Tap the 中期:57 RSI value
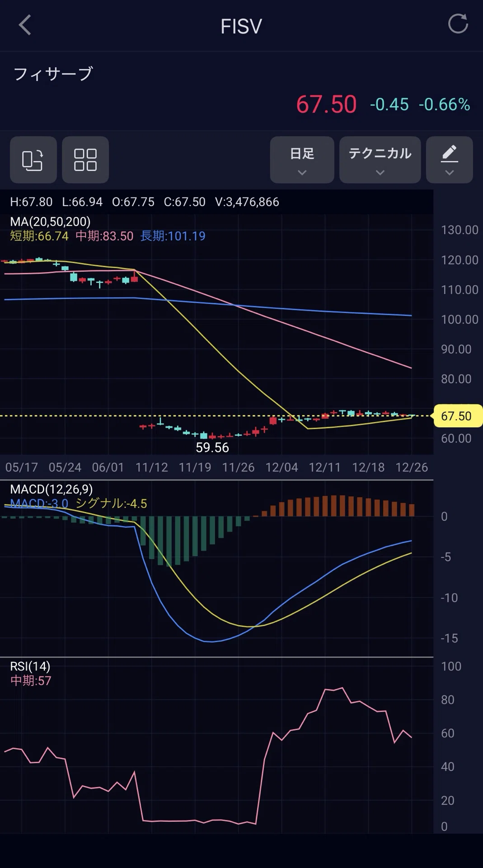The height and width of the screenshot is (868, 483). tap(31, 681)
